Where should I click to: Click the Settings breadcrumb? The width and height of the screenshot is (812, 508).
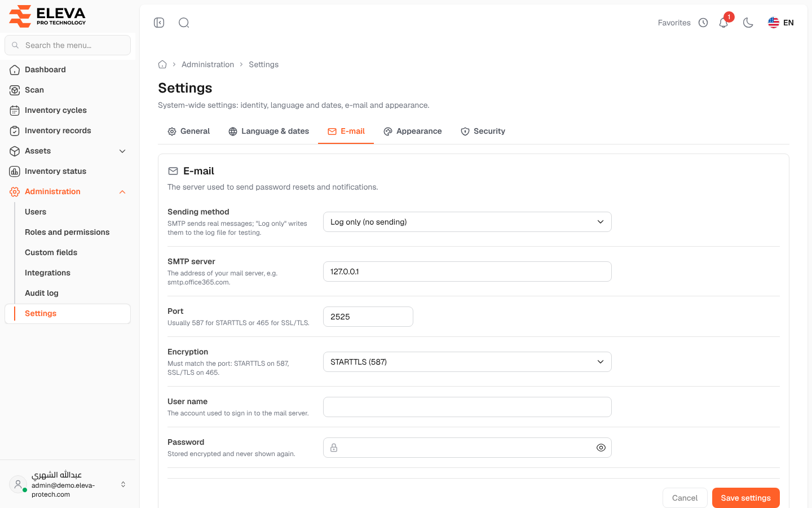coord(263,64)
